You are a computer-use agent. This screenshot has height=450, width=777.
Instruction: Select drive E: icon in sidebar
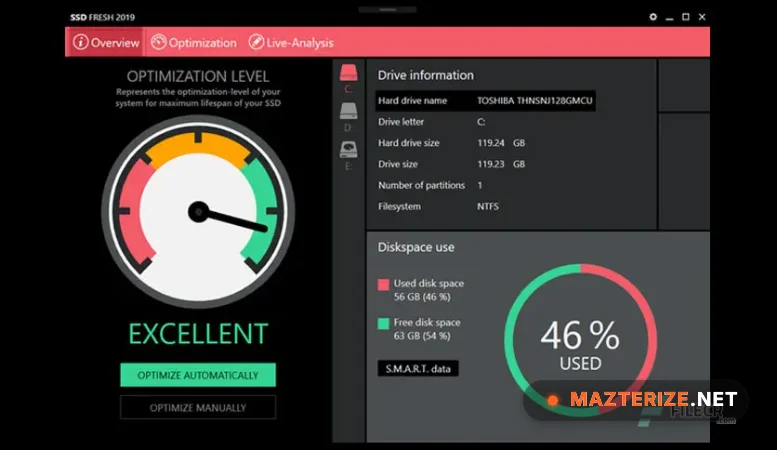pos(348,149)
